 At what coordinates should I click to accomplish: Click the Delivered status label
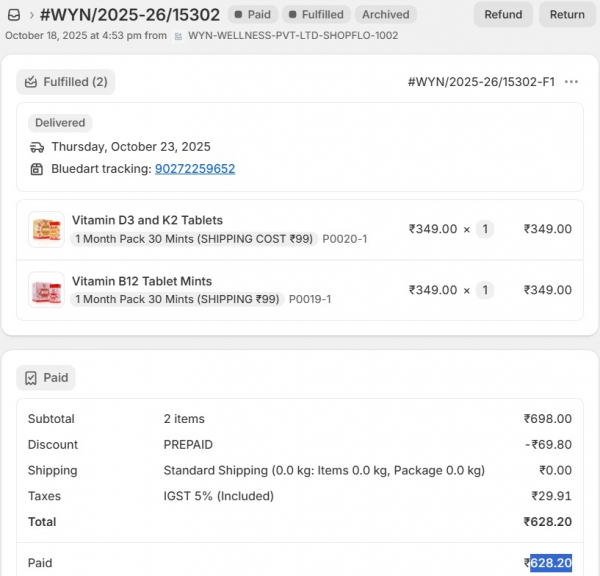60,123
